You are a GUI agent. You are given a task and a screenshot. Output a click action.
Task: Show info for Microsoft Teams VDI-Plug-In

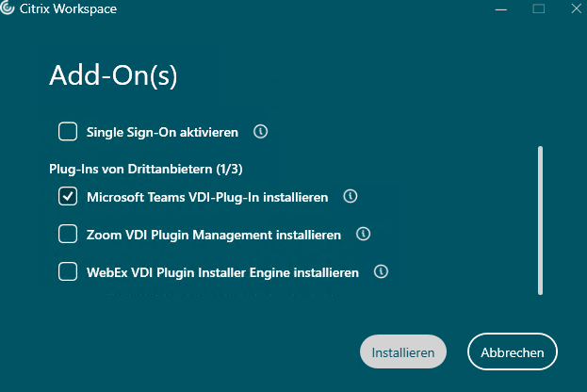(351, 197)
